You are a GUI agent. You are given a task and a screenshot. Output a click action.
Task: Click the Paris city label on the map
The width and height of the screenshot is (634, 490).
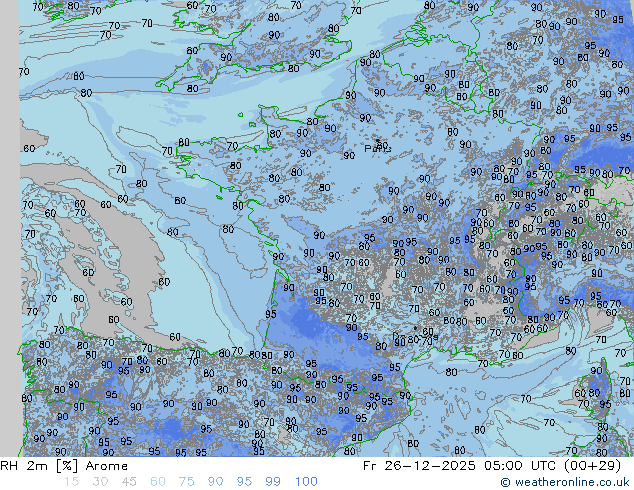coord(378,149)
